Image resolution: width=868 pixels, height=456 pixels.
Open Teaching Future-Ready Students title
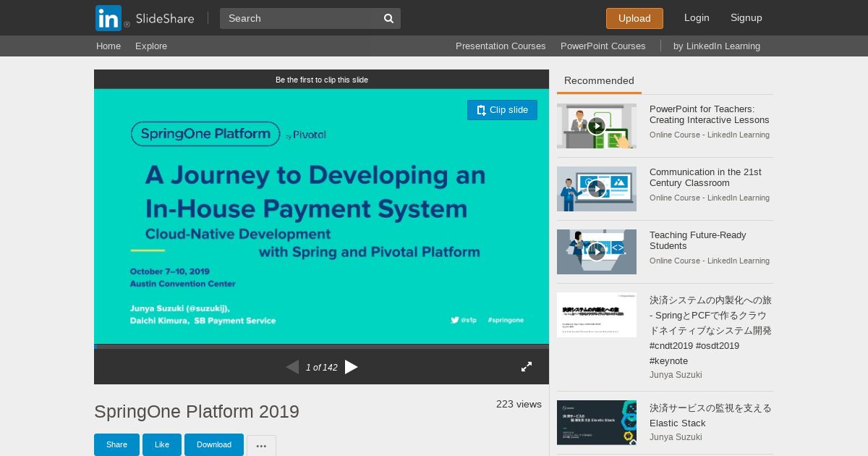coord(697,240)
